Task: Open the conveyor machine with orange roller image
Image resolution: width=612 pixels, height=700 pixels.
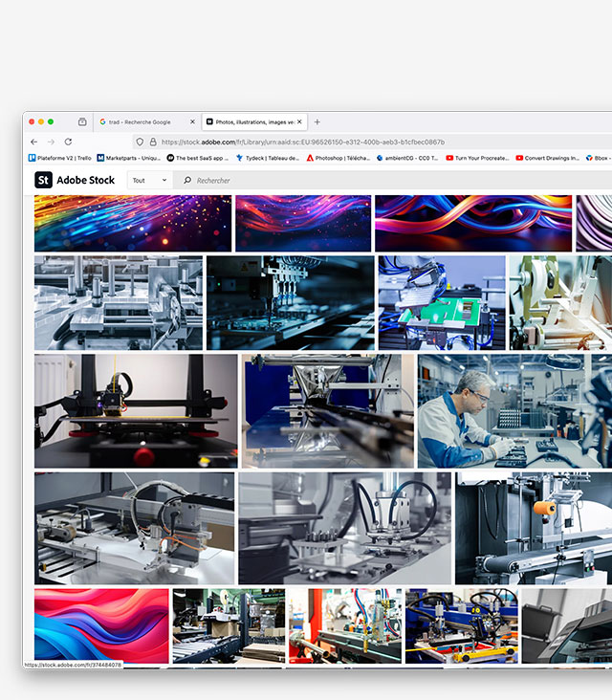Action: 534,528
